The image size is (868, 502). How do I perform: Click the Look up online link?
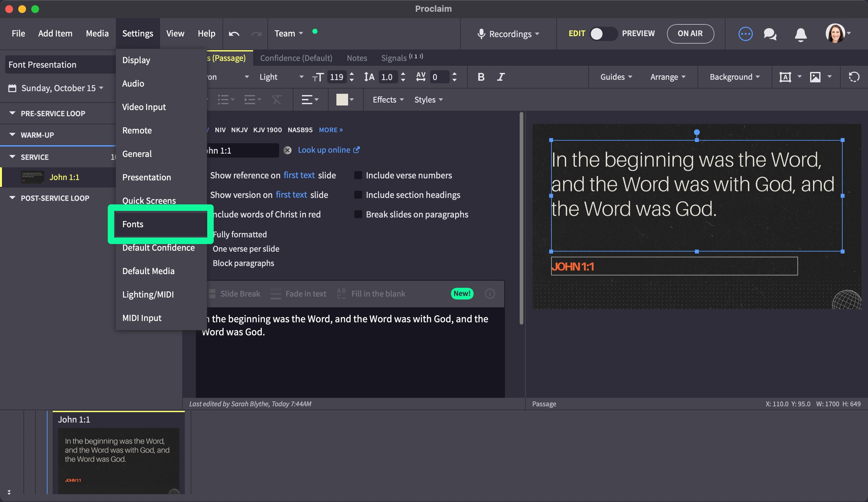329,150
